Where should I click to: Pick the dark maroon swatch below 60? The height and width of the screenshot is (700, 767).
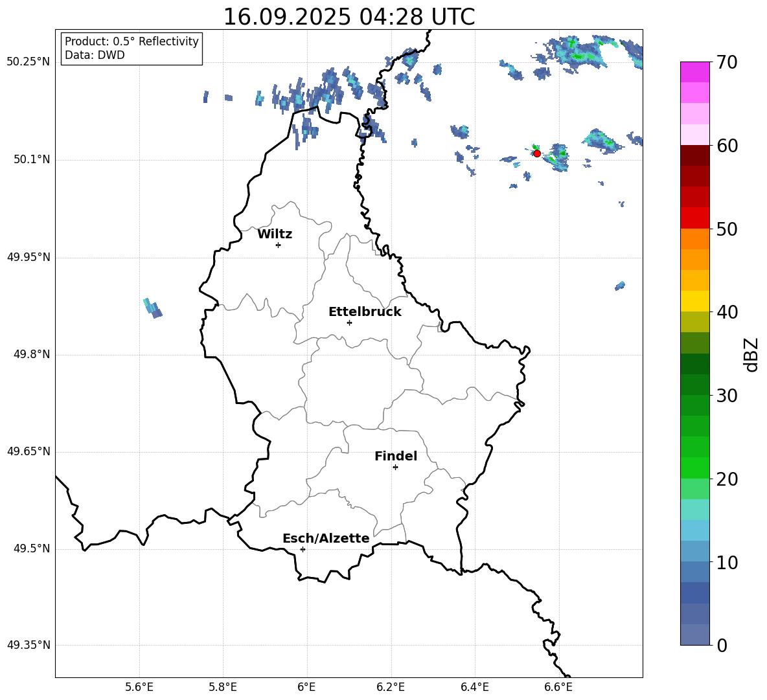click(x=694, y=155)
